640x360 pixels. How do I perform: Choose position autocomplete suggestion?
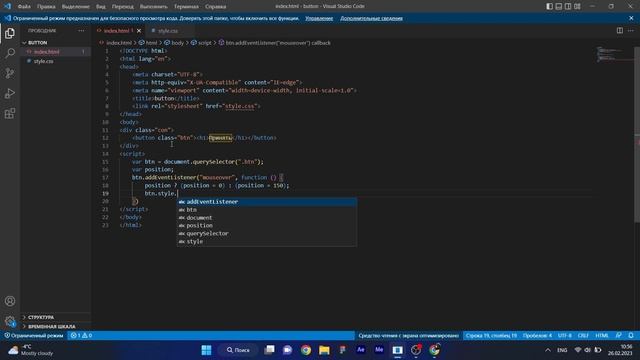267,226
